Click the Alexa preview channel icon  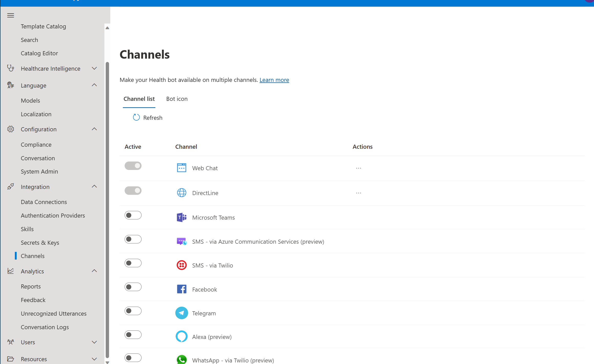pos(181,336)
